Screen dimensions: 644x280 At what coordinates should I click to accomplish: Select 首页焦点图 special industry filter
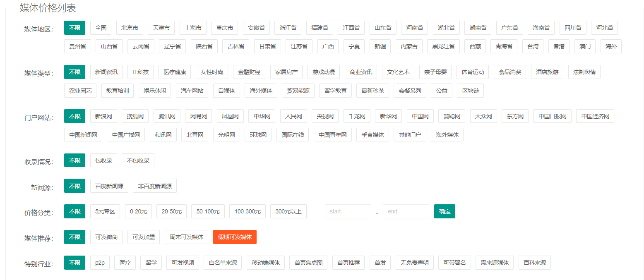(308, 263)
